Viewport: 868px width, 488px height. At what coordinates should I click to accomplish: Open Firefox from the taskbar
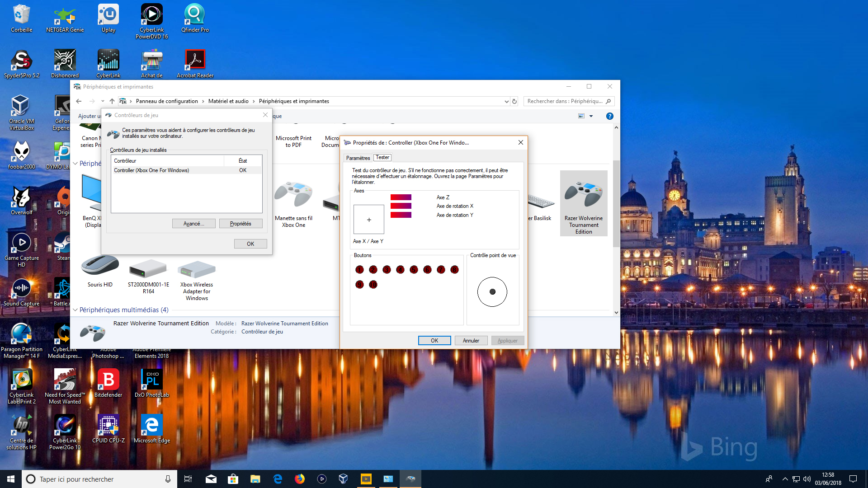(300, 479)
